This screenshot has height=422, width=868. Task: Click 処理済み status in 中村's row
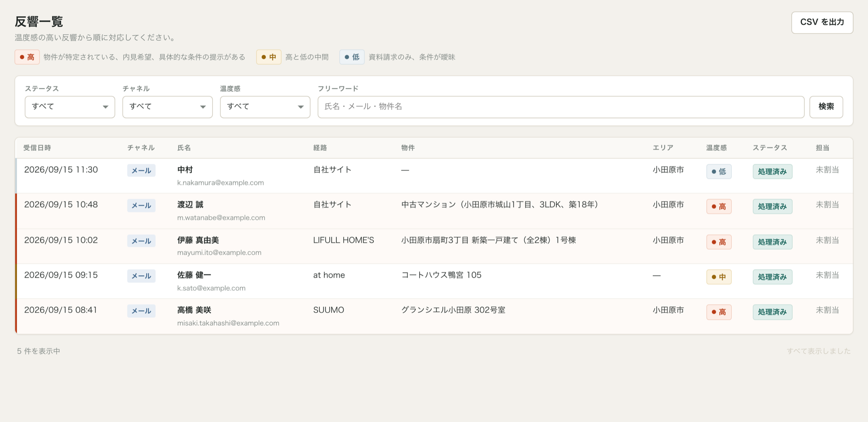pyautogui.click(x=773, y=171)
